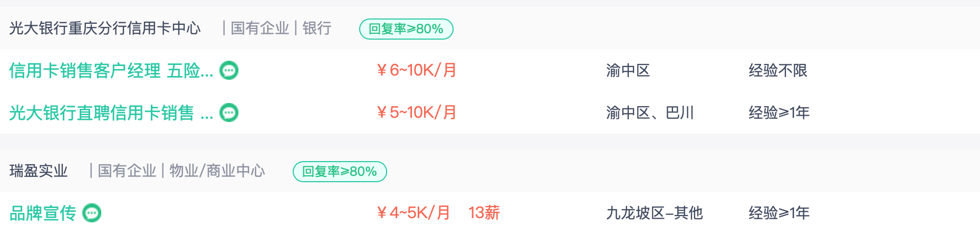Click the ¥4~5K/月 salary for 品牌宣传
The image size is (980, 244).
click(414, 213)
